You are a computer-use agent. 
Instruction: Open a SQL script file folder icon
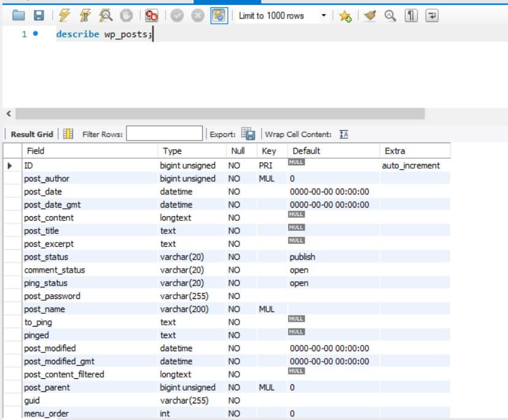point(18,15)
